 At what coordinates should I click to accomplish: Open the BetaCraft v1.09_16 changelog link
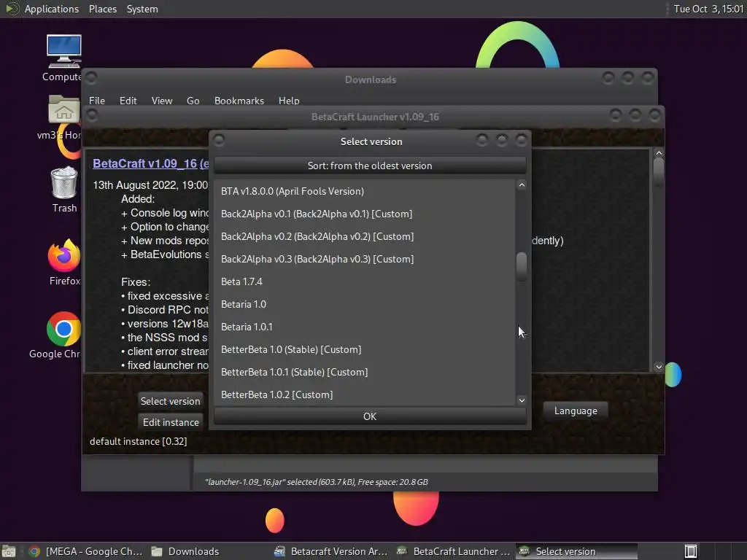150,163
